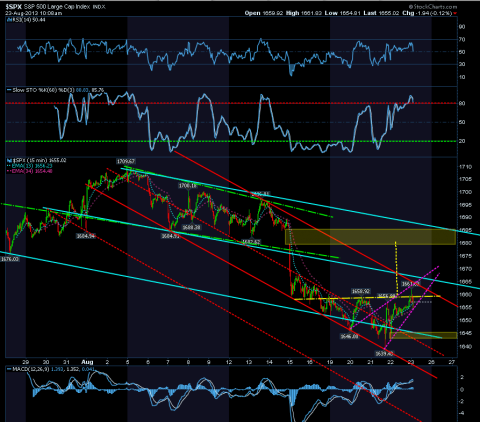Click the 1710 price axis label
480x422 pixels.
[466, 167]
